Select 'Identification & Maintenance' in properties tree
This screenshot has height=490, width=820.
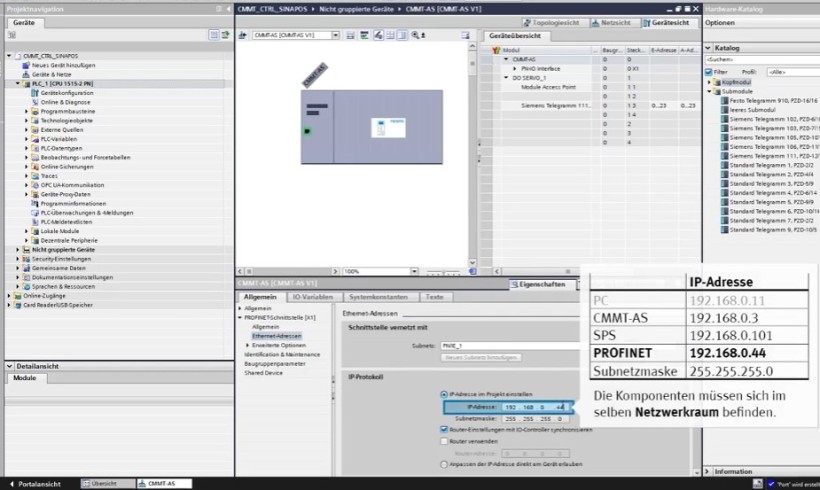click(282, 355)
